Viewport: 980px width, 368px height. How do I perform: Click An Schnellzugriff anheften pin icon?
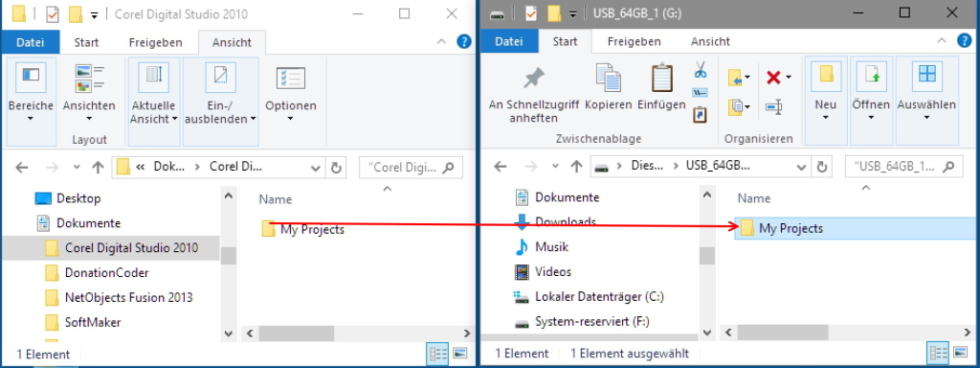click(534, 79)
